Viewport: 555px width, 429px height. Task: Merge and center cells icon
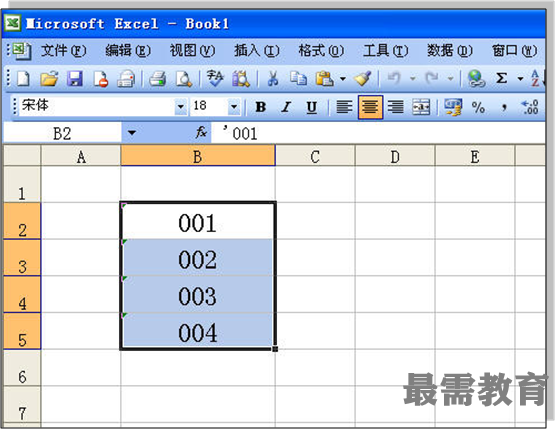tap(421, 107)
